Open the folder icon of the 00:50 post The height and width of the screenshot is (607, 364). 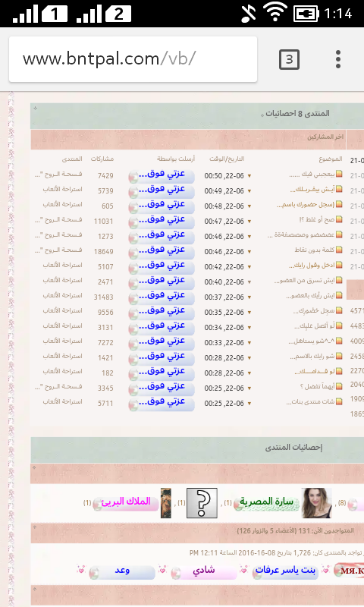click(339, 174)
